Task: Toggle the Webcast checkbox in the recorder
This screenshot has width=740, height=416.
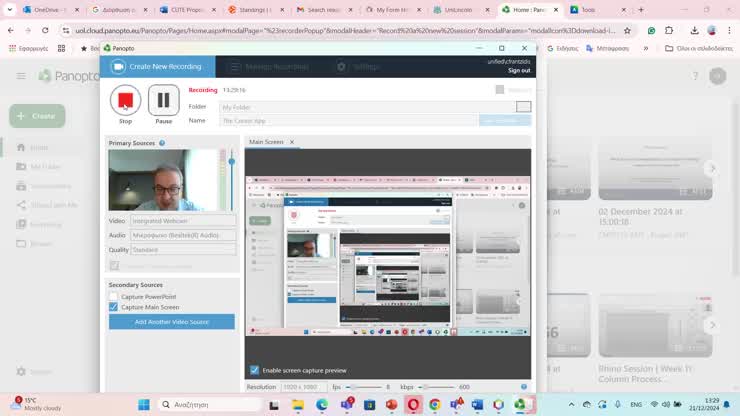Action: click(x=500, y=90)
